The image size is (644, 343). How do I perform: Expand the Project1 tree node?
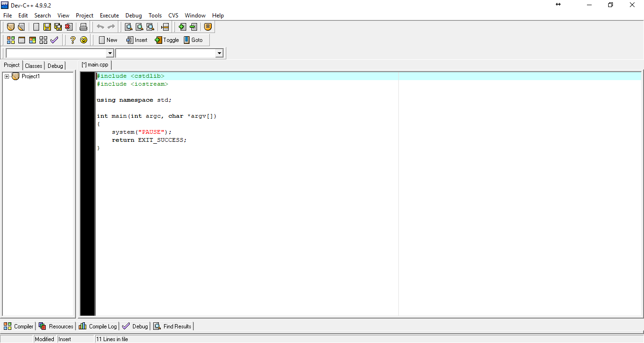click(x=6, y=76)
